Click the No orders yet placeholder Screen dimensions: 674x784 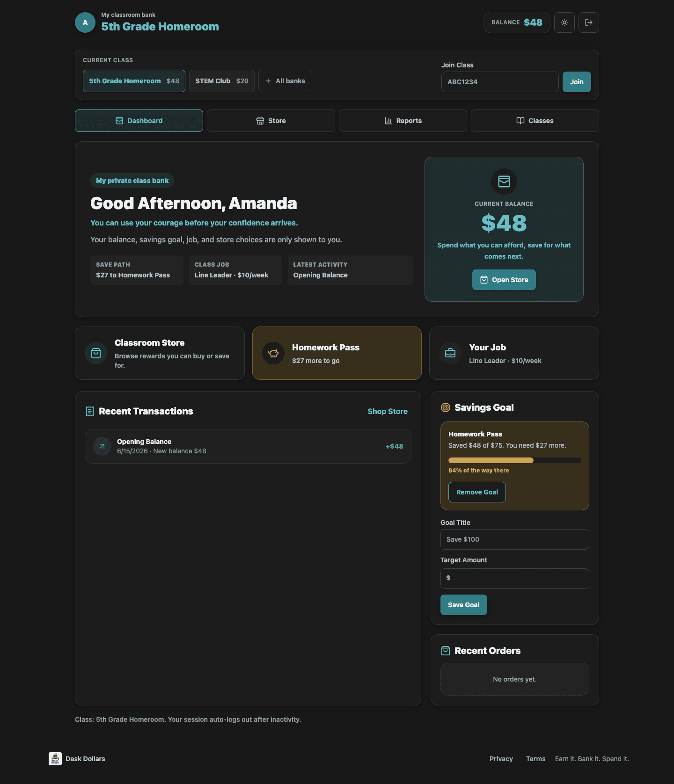pyautogui.click(x=515, y=679)
